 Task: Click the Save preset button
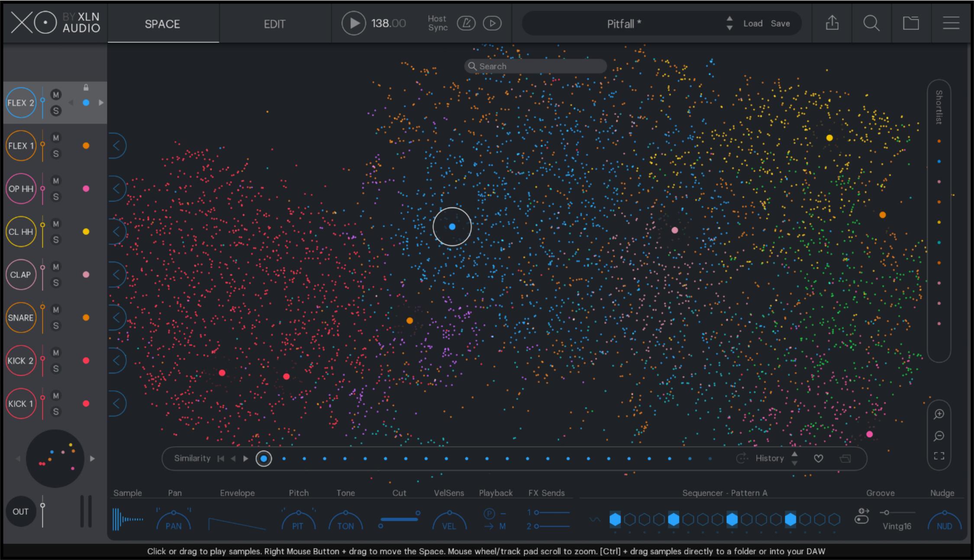780,23
